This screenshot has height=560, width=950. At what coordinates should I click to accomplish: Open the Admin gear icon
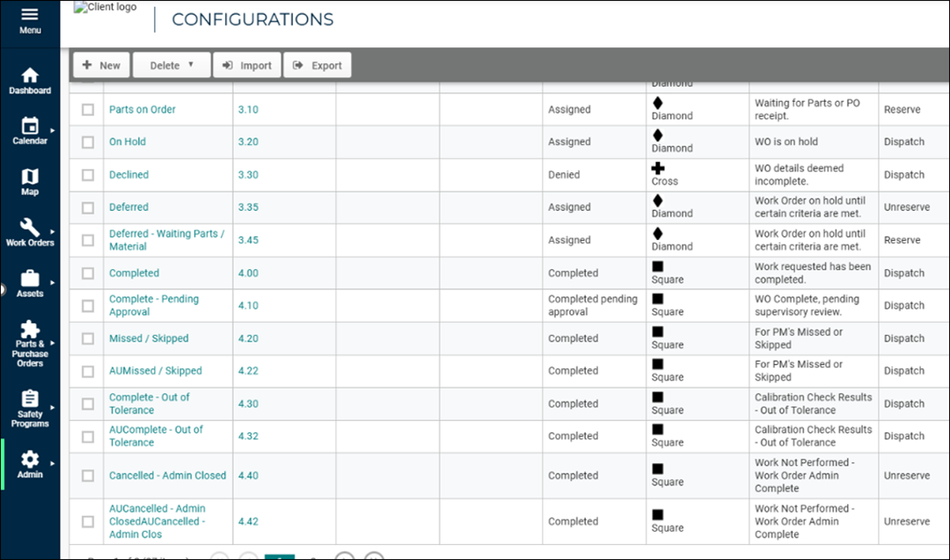[30, 460]
